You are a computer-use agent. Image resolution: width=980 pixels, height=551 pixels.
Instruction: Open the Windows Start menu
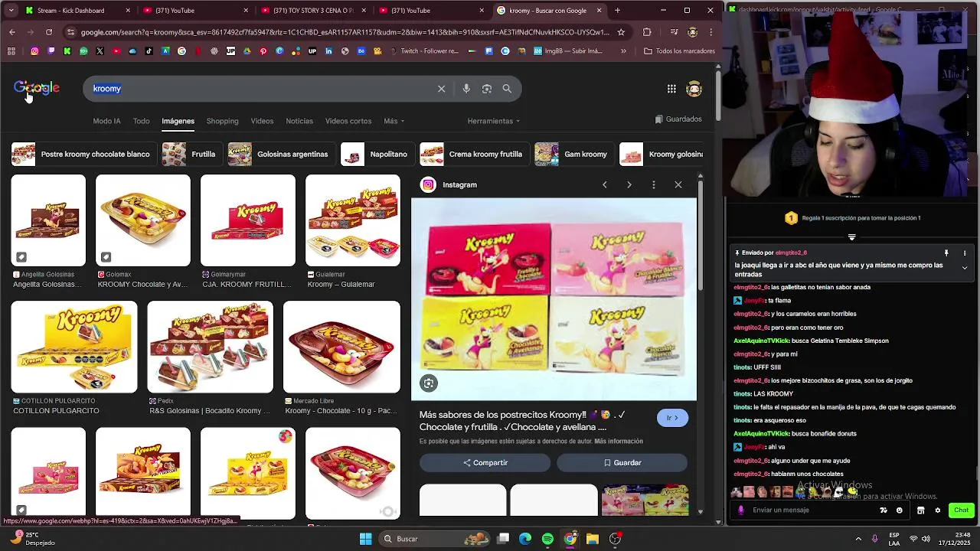(x=365, y=539)
